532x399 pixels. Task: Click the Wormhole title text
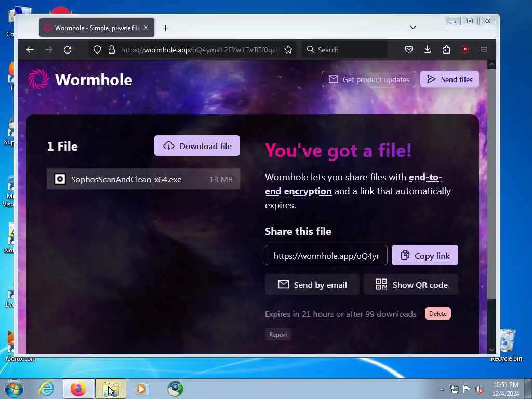(x=94, y=79)
